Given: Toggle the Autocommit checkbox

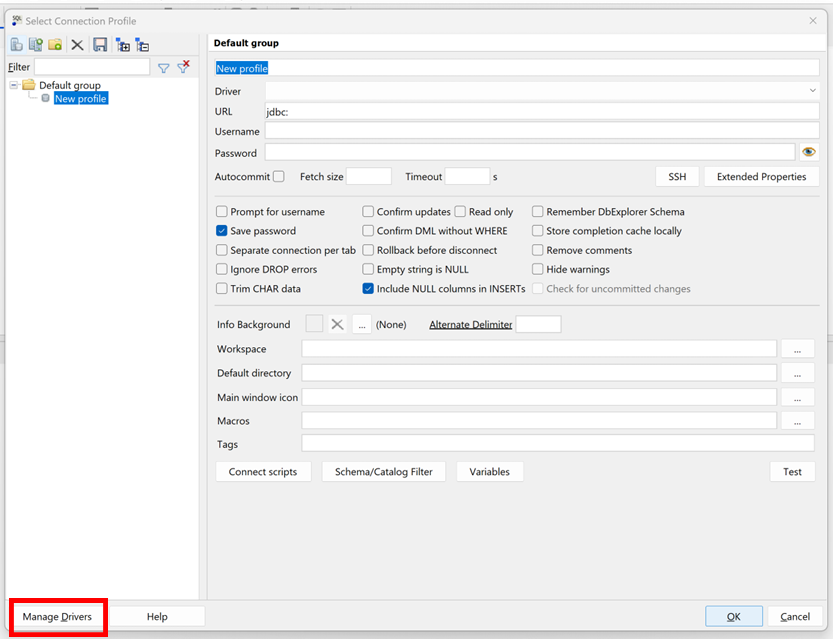Looking at the screenshot, I should [279, 176].
